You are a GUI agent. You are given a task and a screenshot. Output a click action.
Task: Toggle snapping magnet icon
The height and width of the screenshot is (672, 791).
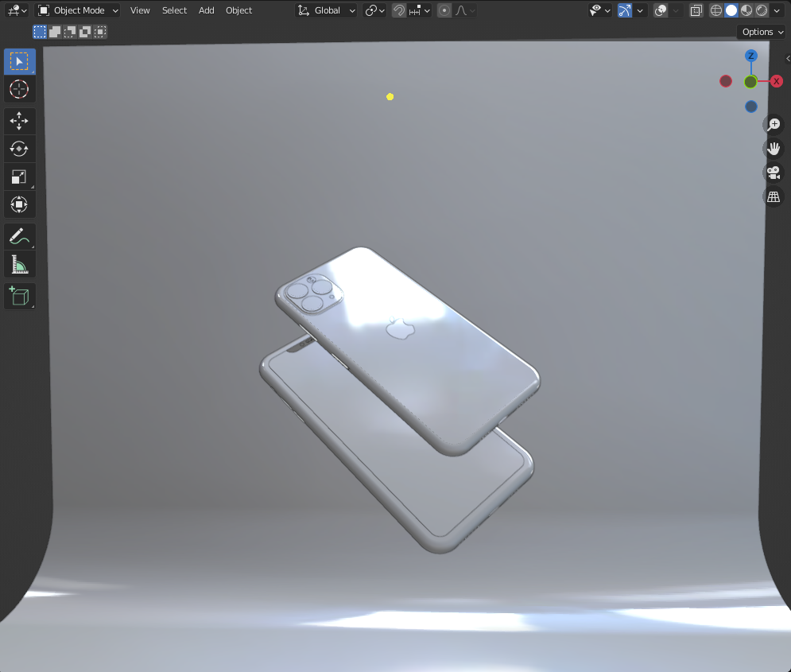tap(399, 10)
